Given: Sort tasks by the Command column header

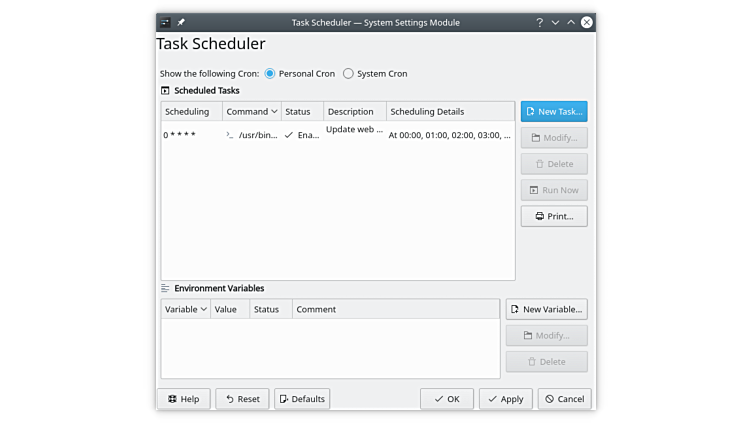Looking at the screenshot, I should coord(251,111).
